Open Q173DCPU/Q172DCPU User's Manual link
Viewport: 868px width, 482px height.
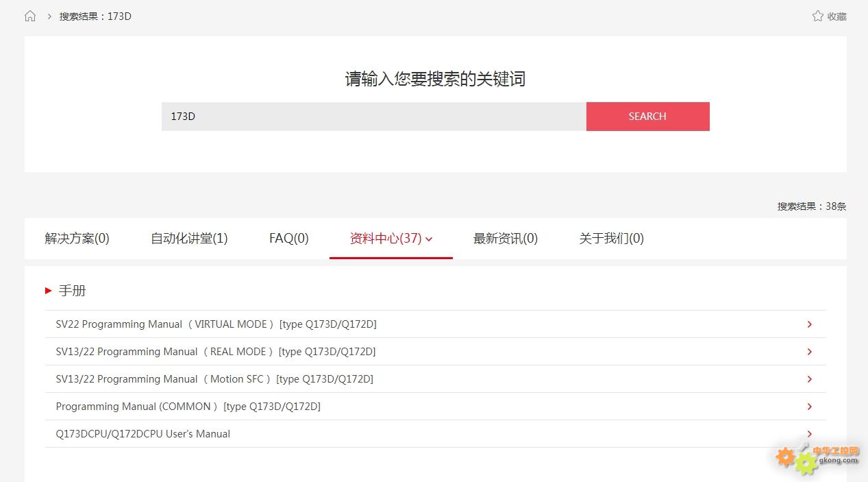point(142,434)
